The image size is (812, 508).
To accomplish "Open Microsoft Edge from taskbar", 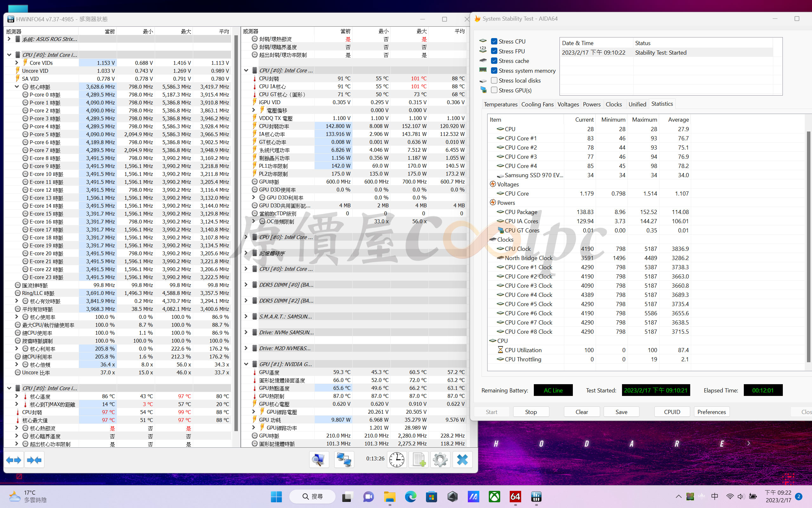I will click(410, 496).
